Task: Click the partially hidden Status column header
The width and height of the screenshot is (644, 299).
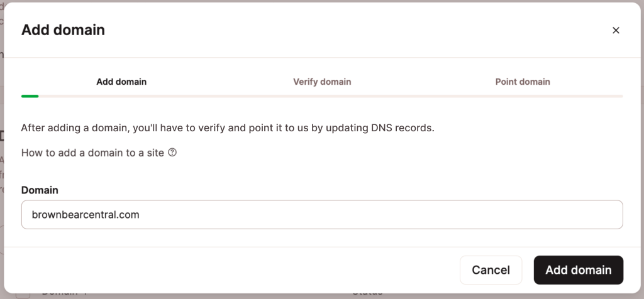Action: click(x=367, y=293)
